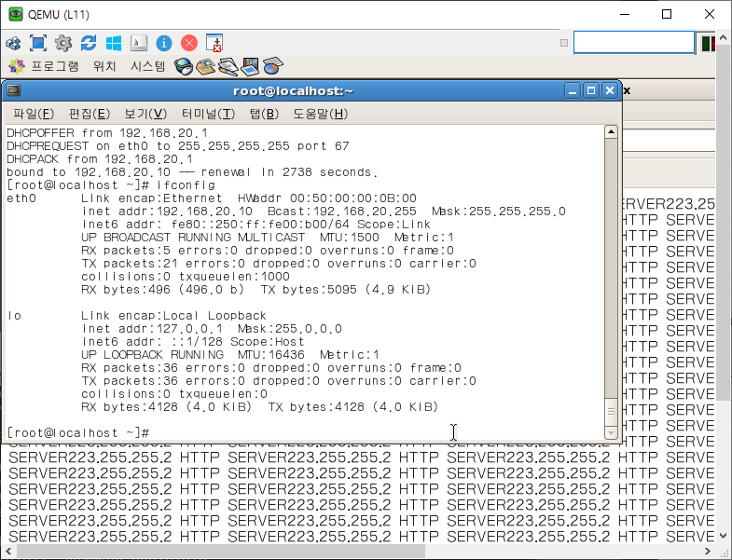Disconnect using the red X circle icon
The height and width of the screenshot is (560, 732).
click(189, 43)
